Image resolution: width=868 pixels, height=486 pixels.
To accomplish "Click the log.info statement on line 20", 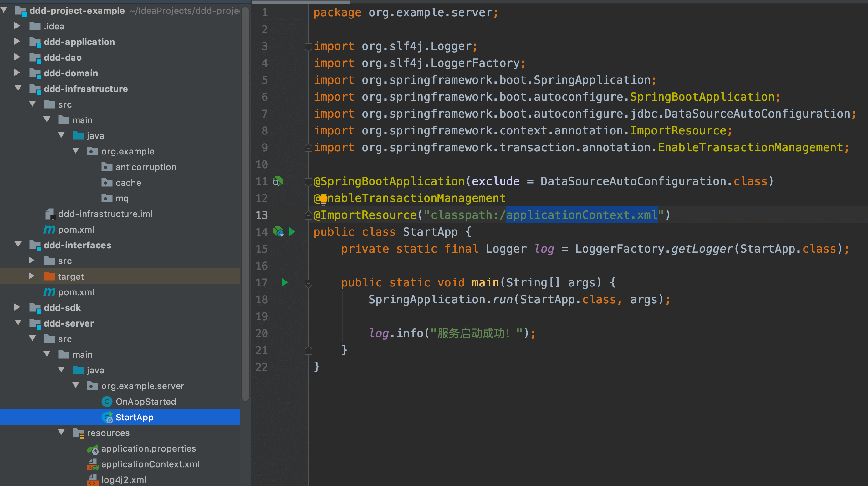I will (x=452, y=333).
